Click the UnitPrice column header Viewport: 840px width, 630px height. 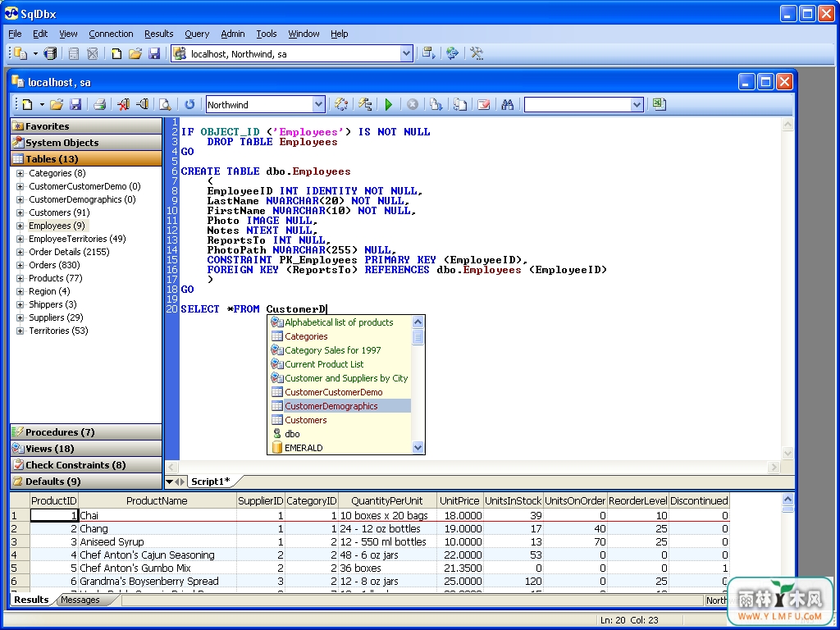459,500
